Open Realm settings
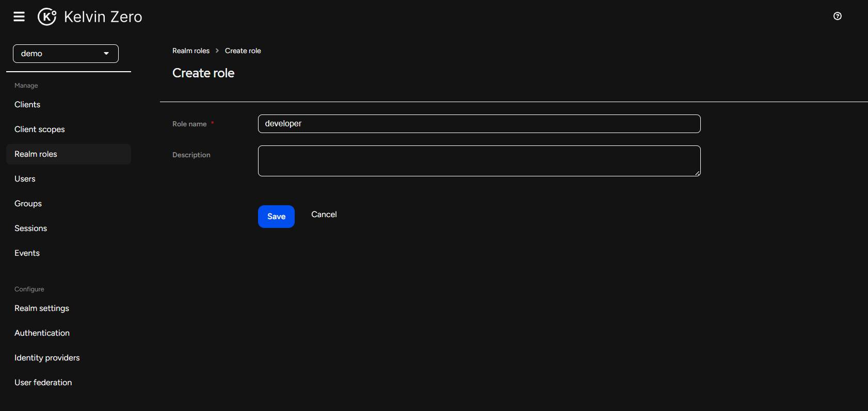 [42, 308]
